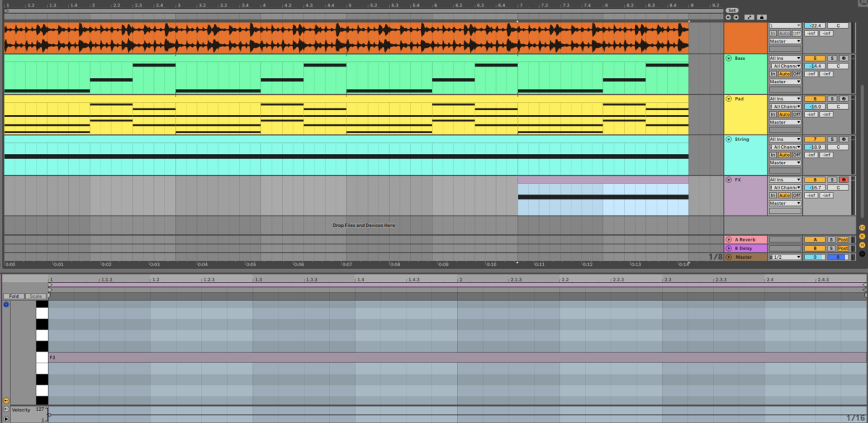The image size is (868, 423).
Task: Unfold the Bass track
Action: (x=728, y=58)
